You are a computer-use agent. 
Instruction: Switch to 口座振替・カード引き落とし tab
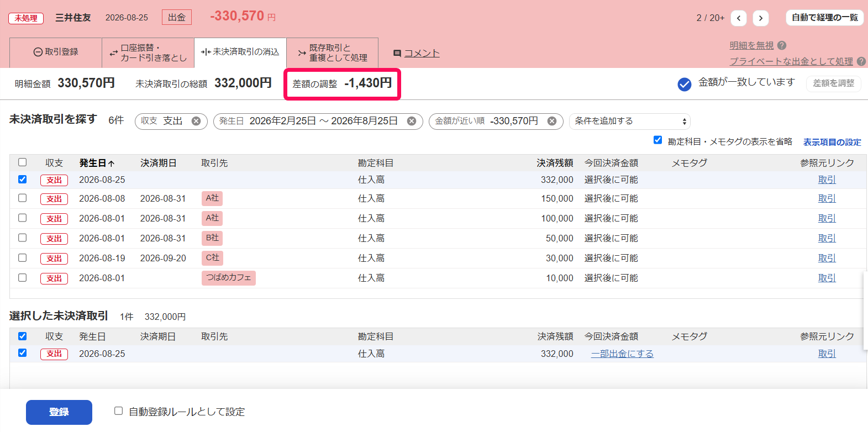(x=148, y=52)
